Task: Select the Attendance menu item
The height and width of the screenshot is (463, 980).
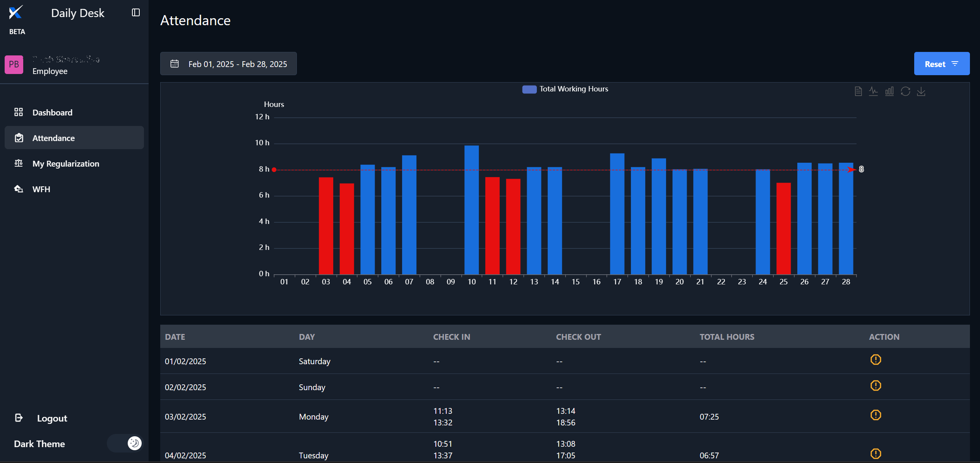Action: pyautogui.click(x=53, y=138)
